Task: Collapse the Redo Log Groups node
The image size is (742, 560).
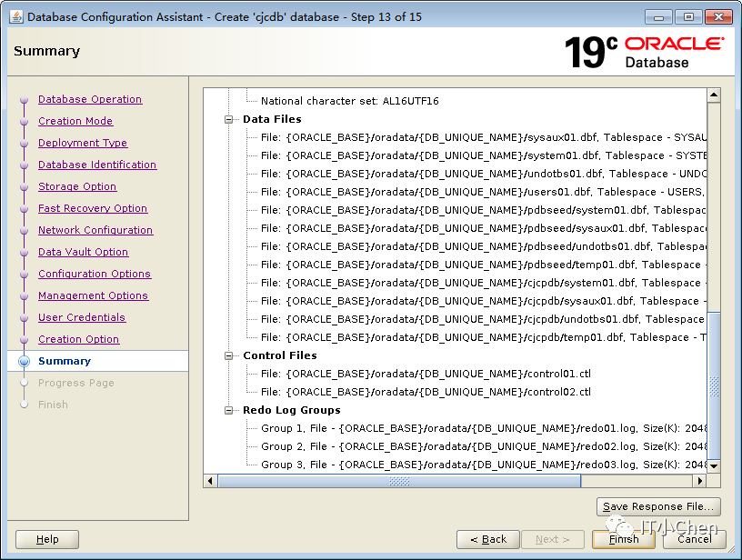Action: point(229,410)
